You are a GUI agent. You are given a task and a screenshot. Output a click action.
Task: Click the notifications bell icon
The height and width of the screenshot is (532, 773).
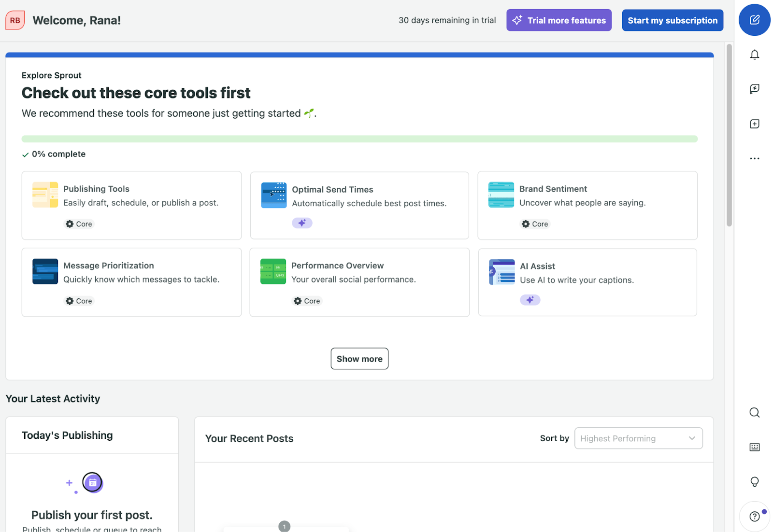coord(754,55)
